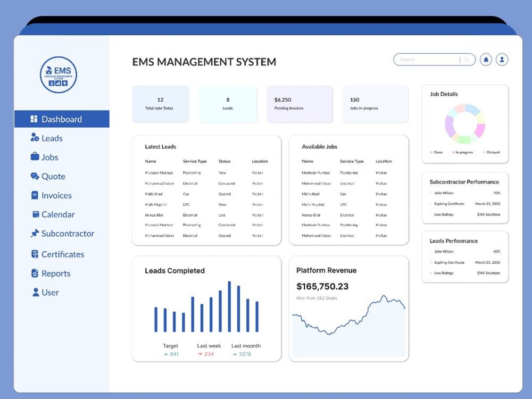Click the Subcontractor pin icon
This screenshot has height=399, width=532.
click(x=35, y=234)
